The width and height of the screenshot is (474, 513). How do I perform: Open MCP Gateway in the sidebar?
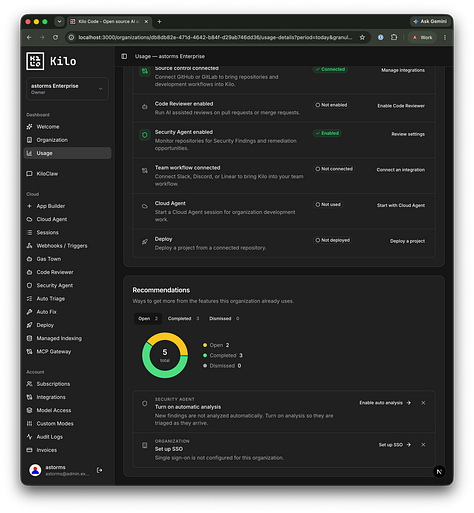(67, 352)
